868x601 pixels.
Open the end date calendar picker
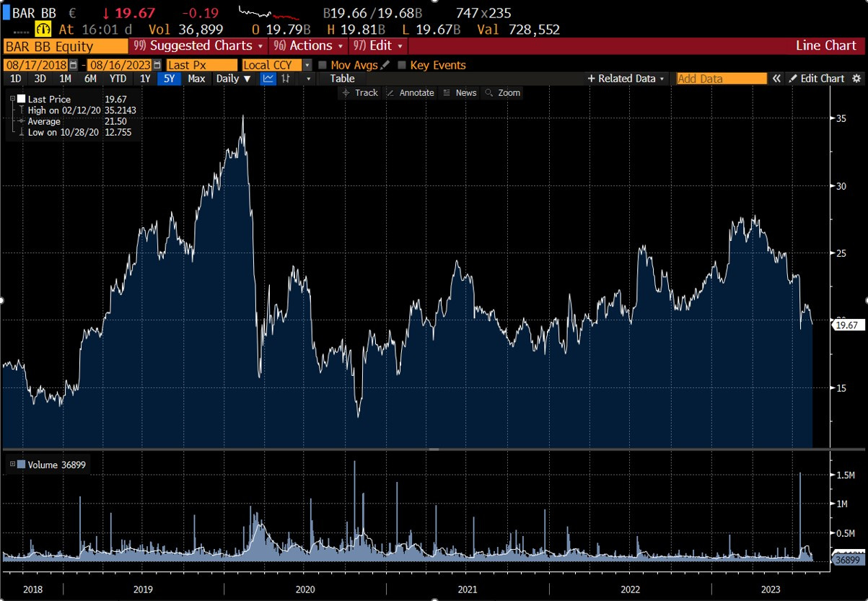click(157, 65)
